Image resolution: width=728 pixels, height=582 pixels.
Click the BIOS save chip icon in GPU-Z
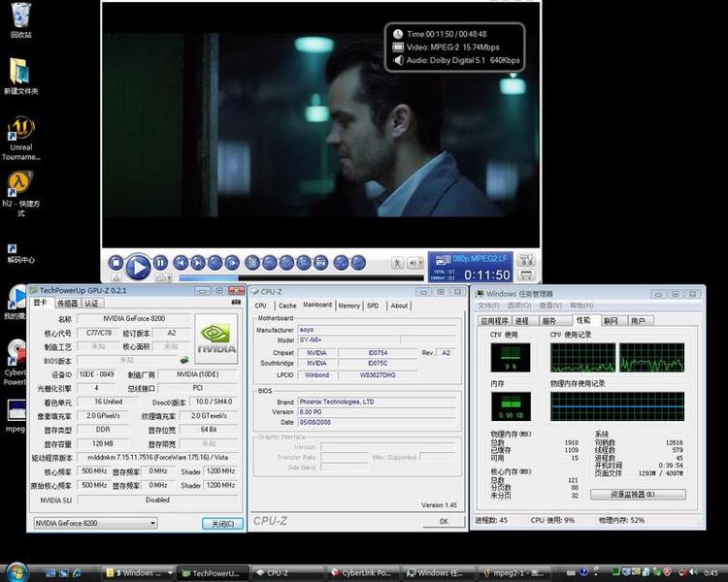[184, 359]
